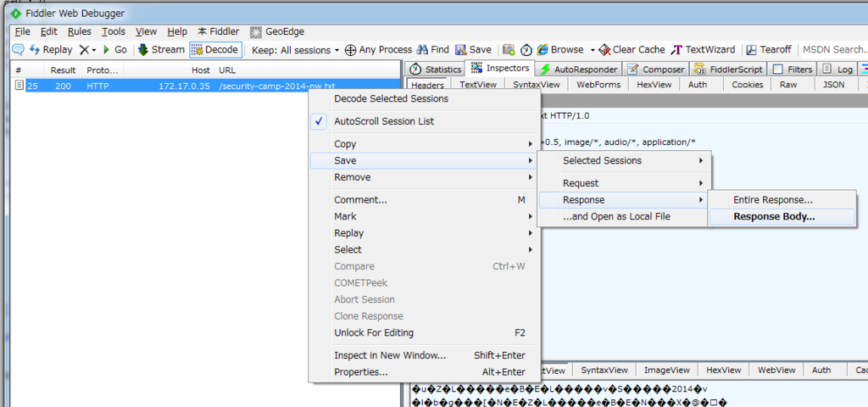Click the Tearoff toolbar button
Screen dimensions: 868x407
coord(769,50)
